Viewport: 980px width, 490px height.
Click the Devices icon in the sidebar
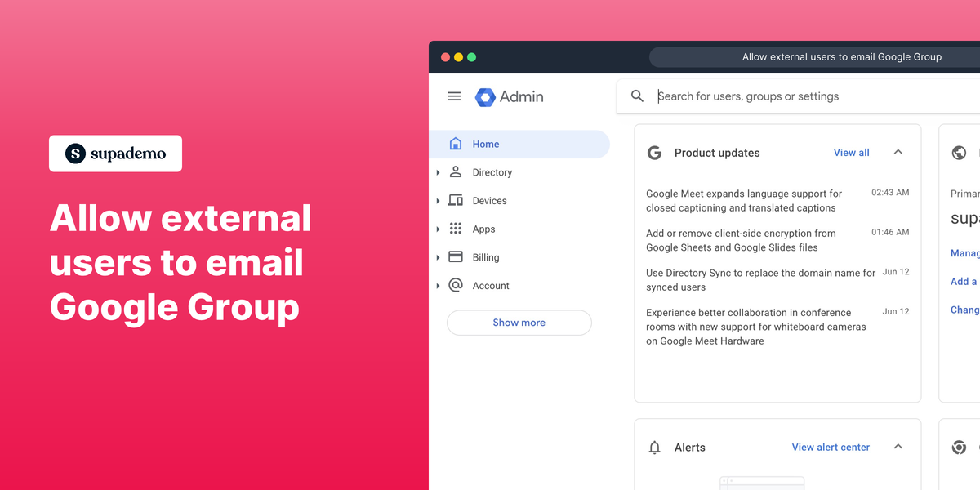tap(456, 200)
